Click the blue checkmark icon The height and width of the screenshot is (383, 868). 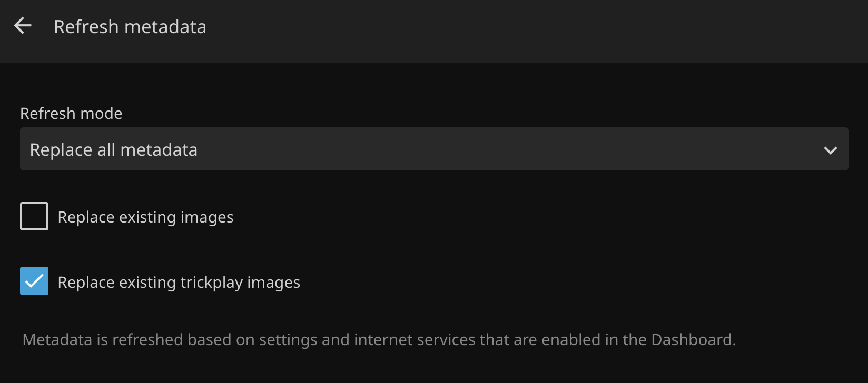tap(34, 281)
